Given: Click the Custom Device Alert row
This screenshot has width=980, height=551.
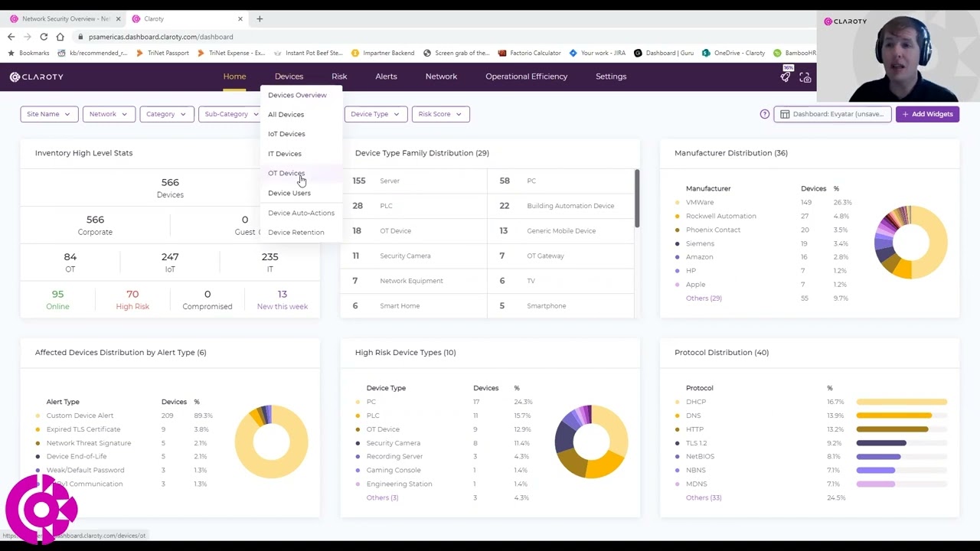Looking at the screenshot, I should click(126, 416).
